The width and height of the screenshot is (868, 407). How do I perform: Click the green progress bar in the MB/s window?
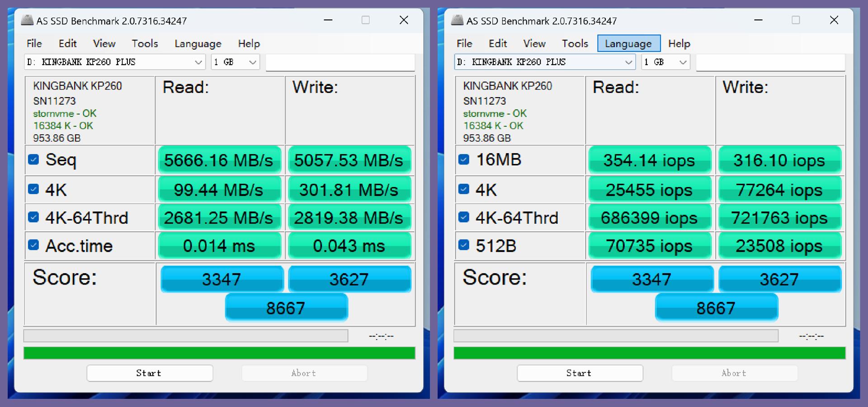point(219,353)
